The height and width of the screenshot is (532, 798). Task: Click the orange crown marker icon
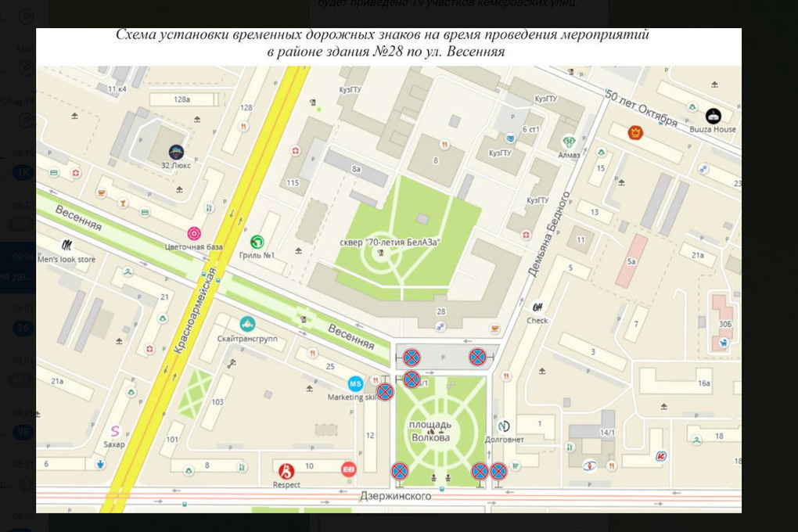click(635, 132)
